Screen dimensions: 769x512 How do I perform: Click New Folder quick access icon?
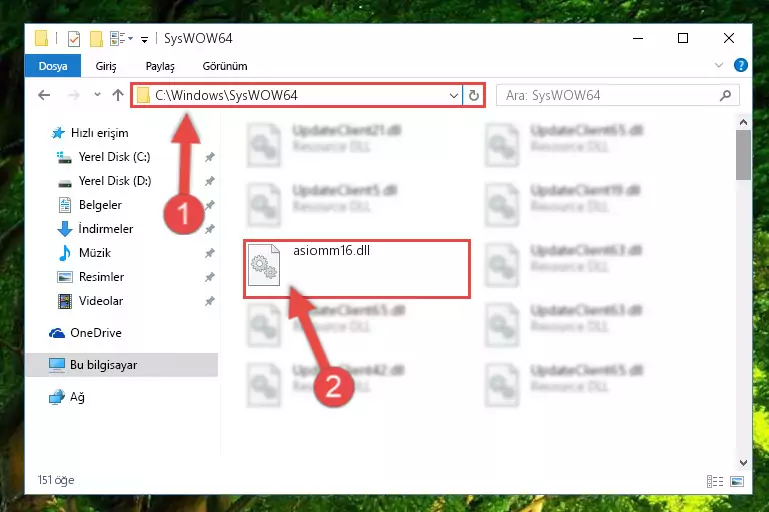96,39
